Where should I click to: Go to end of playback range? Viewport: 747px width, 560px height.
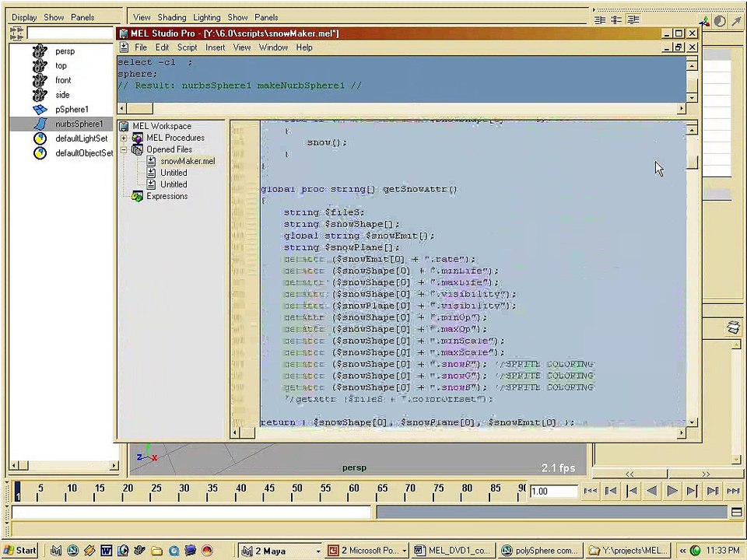[x=733, y=491]
